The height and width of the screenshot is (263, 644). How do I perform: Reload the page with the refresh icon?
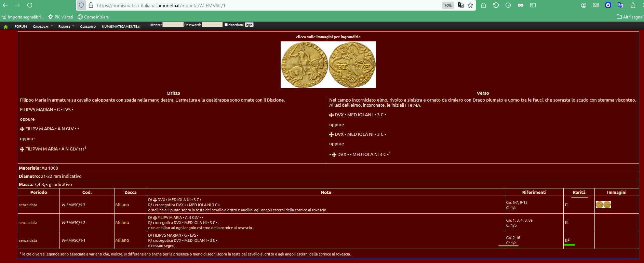coord(30,5)
